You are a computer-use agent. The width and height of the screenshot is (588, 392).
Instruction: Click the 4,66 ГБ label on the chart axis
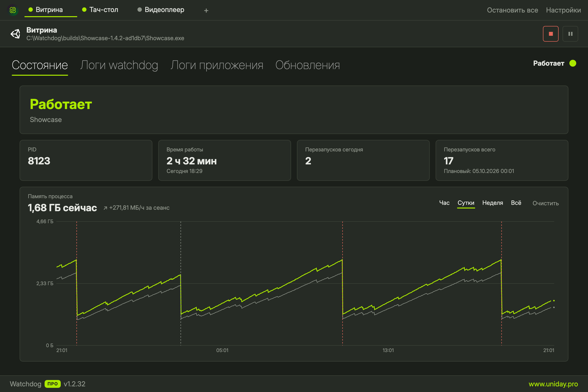[x=45, y=221]
